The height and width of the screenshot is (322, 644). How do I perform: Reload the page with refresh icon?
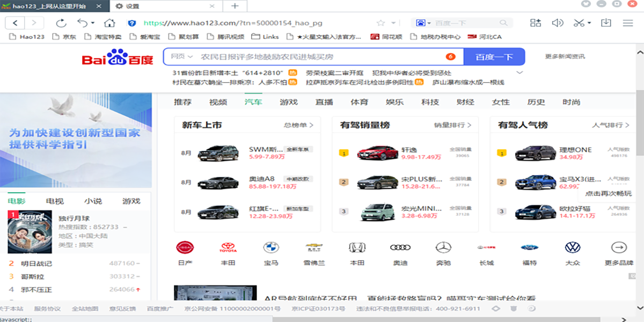tap(61, 23)
